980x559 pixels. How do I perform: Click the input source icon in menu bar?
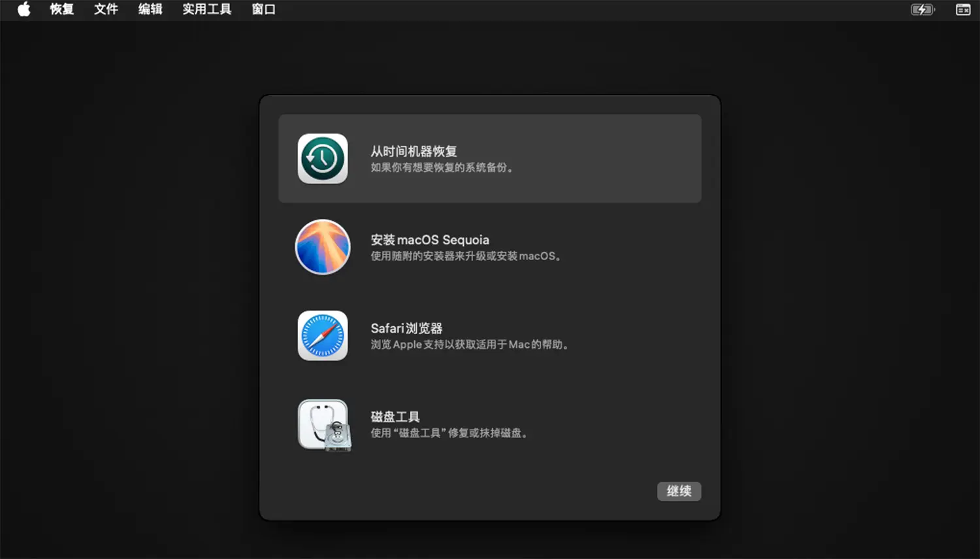click(x=963, y=9)
